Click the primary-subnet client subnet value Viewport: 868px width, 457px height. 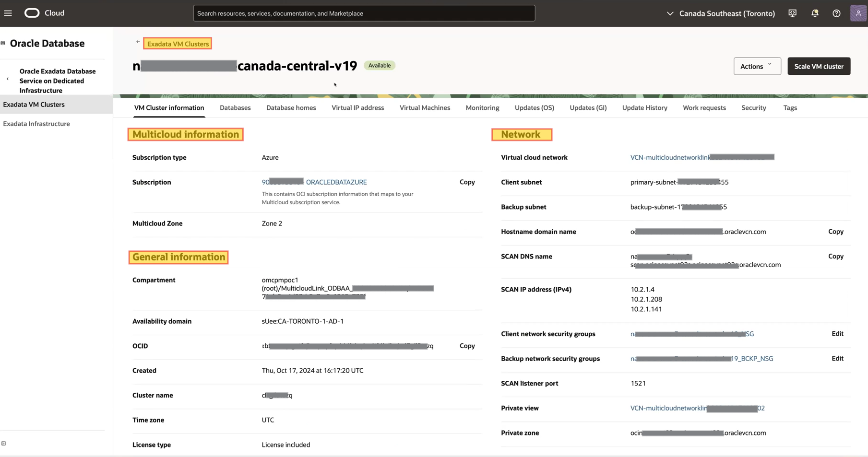[679, 182]
